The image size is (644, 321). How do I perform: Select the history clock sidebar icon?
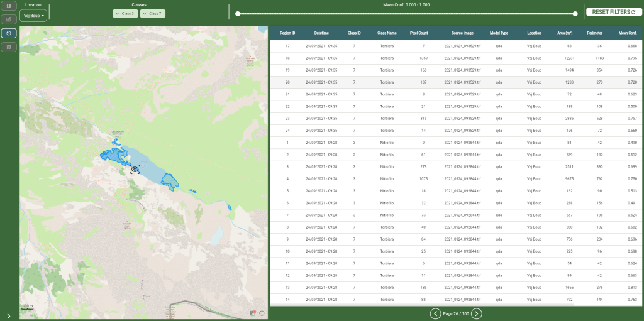pyautogui.click(x=9, y=33)
